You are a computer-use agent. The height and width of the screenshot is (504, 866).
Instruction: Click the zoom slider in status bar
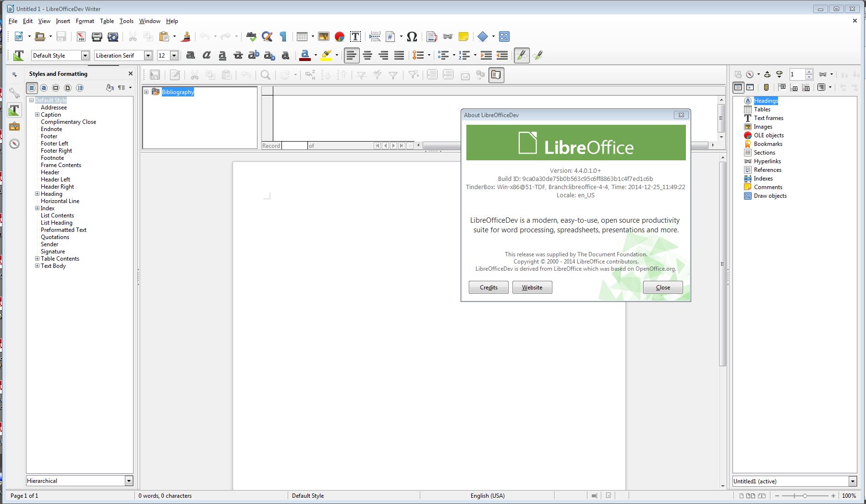(805, 496)
